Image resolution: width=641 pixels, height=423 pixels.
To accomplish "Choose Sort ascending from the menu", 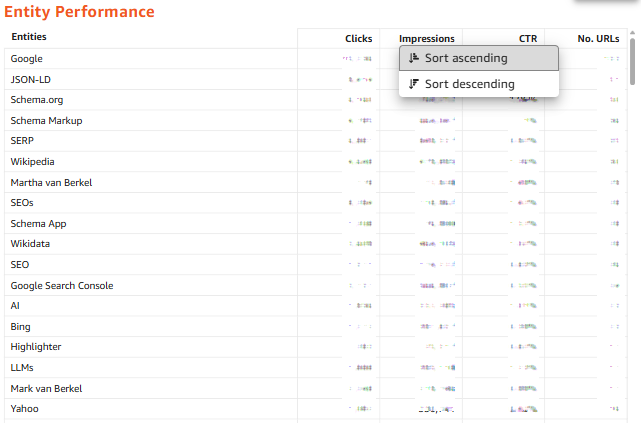I will pos(479,58).
